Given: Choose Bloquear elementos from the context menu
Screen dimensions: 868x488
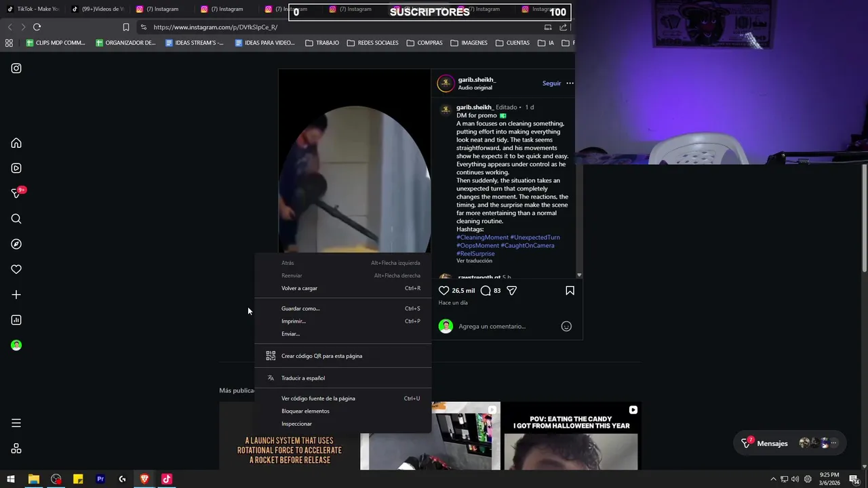Looking at the screenshot, I should pos(342,411).
